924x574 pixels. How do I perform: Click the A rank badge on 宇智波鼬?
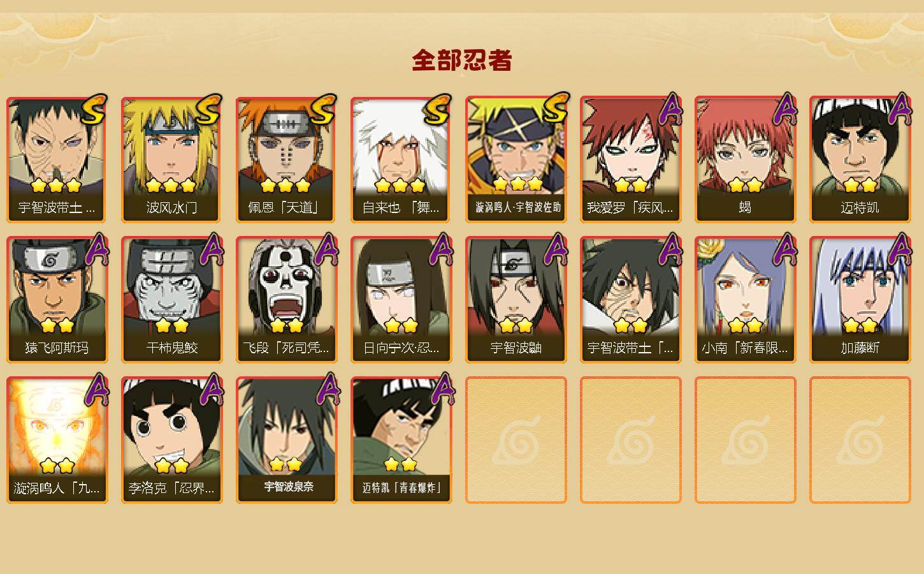click(556, 249)
